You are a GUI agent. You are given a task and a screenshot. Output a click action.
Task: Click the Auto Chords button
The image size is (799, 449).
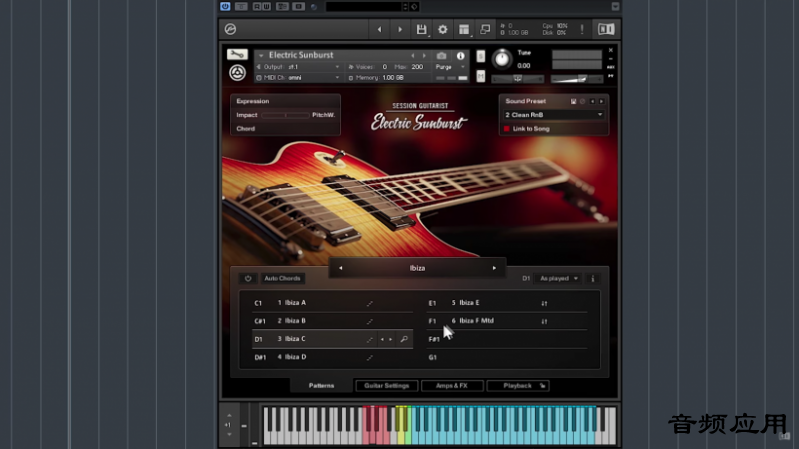[282, 278]
